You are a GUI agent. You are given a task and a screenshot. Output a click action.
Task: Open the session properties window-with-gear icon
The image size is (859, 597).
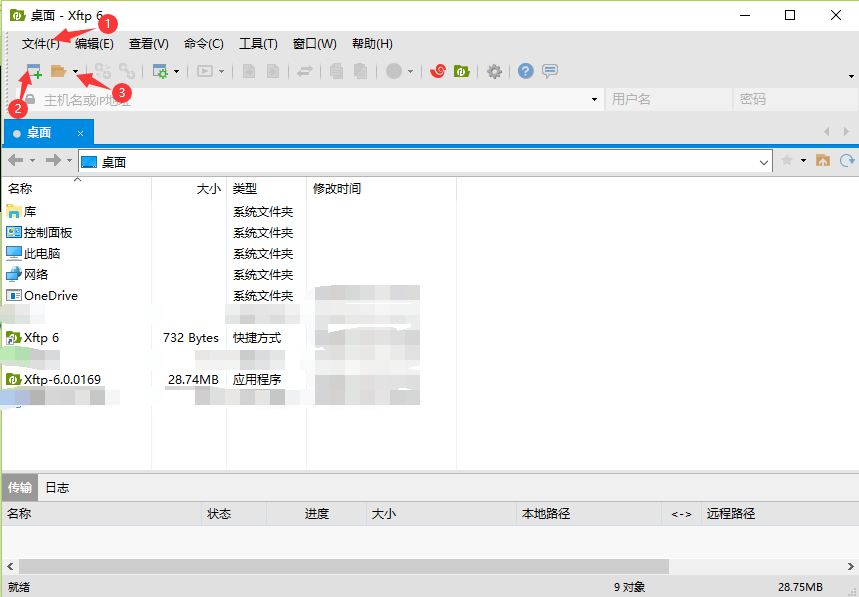point(160,71)
